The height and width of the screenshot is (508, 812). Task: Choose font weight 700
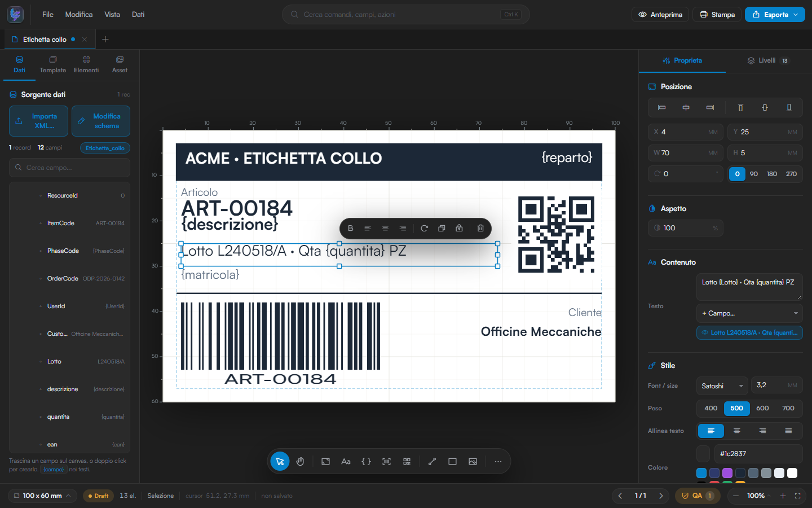(788, 408)
